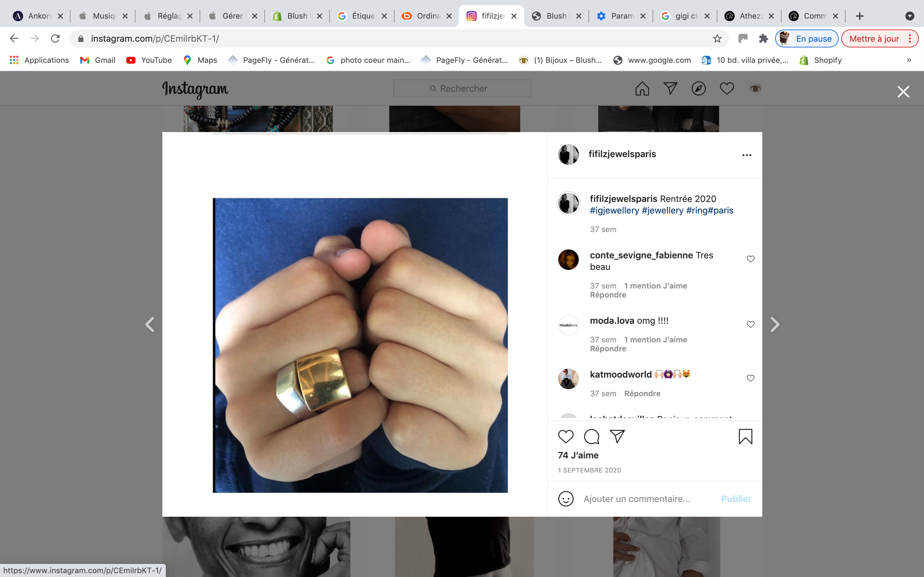This screenshot has width=924, height=577.
Task: Click the Publier button
Action: point(736,499)
